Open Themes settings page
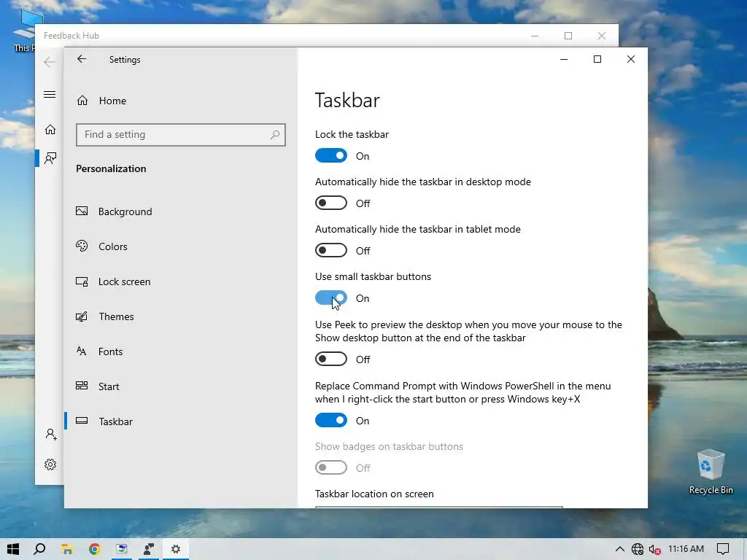Image resolution: width=747 pixels, height=560 pixels. click(116, 316)
